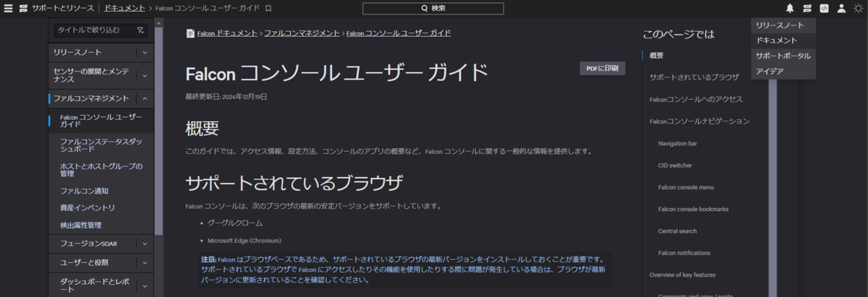The image size is (868, 297).
Task: Focus the 検索 search field
Action: 433,9
